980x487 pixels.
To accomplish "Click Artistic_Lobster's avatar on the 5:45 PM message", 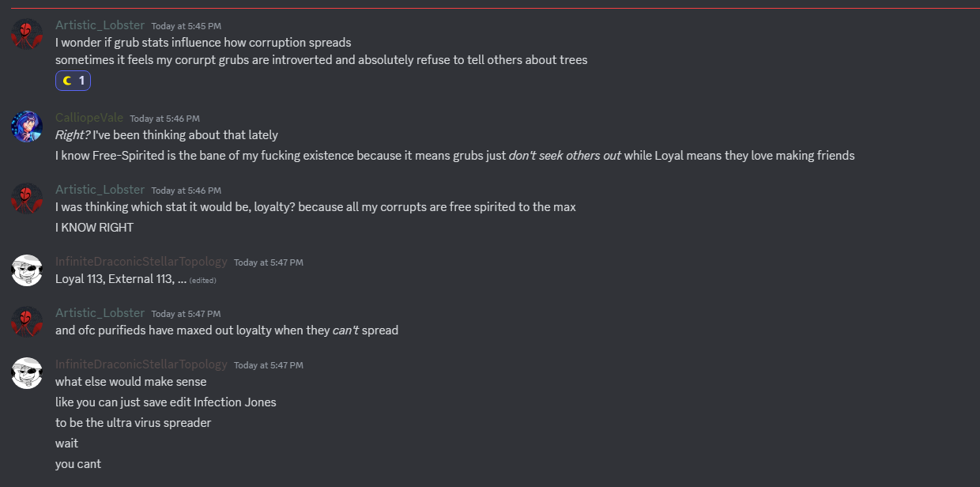I will 27,34.
